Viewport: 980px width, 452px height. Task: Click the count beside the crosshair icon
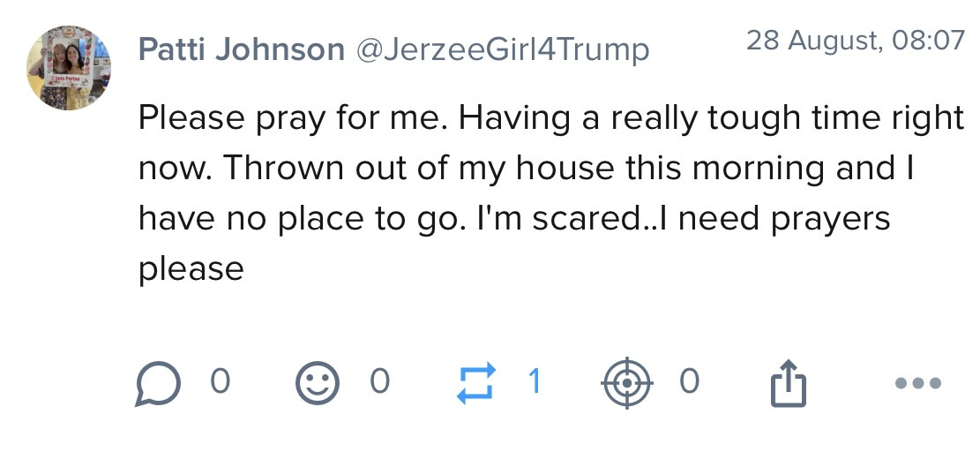pos(689,381)
